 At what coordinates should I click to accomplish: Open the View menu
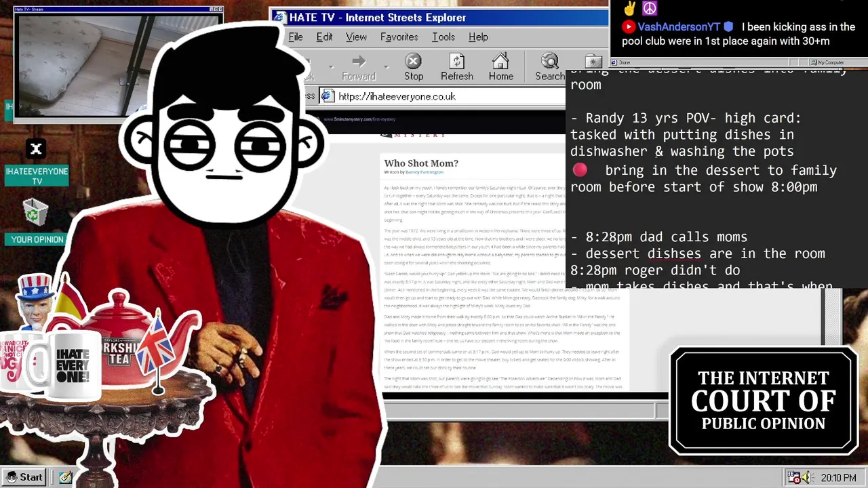point(356,37)
